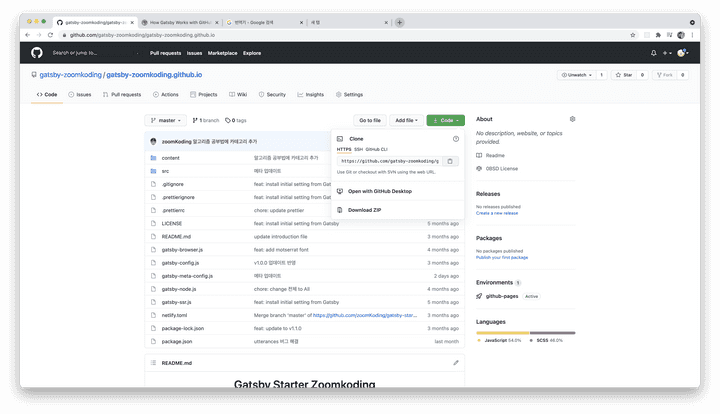Screen dimensions: 720x414
Task: Click the browser address bar
Action: pyautogui.click(x=344, y=35)
